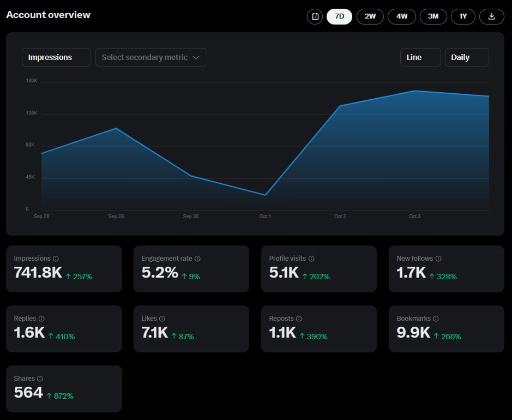Open the Impressions primary metric dropdown
This screenshot has width=512, height=420.
pyautogui.click(x=56, y=57)
